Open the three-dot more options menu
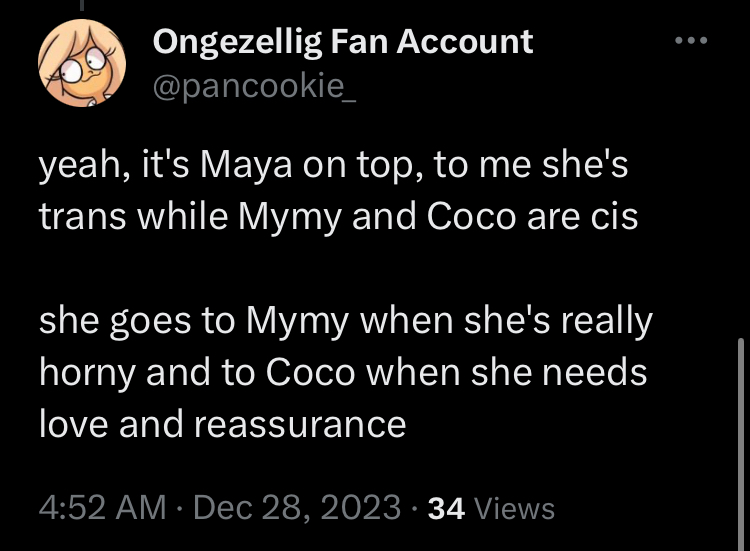Screen dimensions: 750x551 pos(690,41)
